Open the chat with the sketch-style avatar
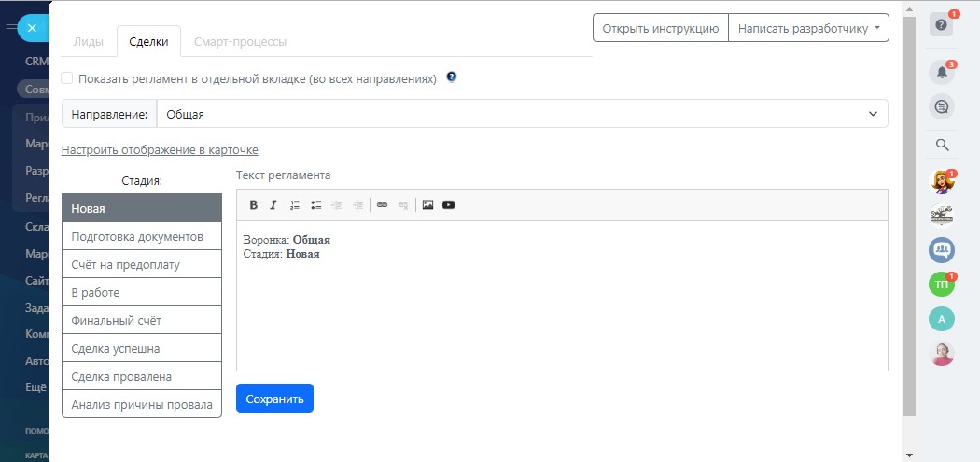The width and height of the screenshot is (980, 462). 941,216
